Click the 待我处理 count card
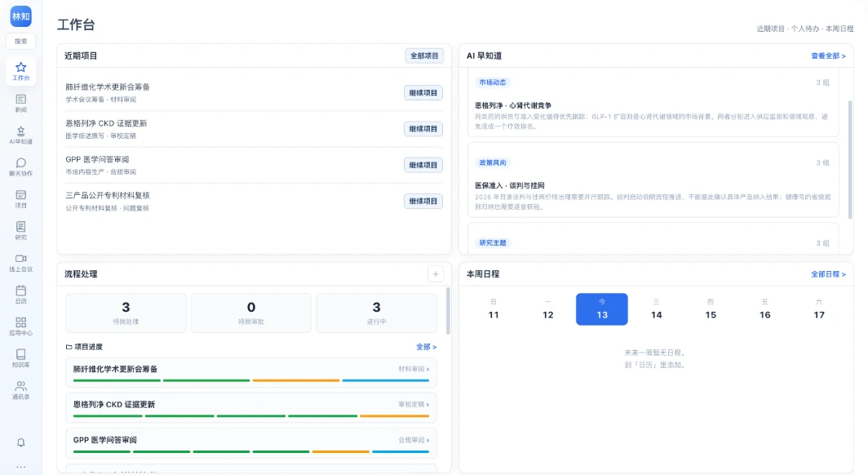Viewport: 868px width, 475px height. coord(126,313)
